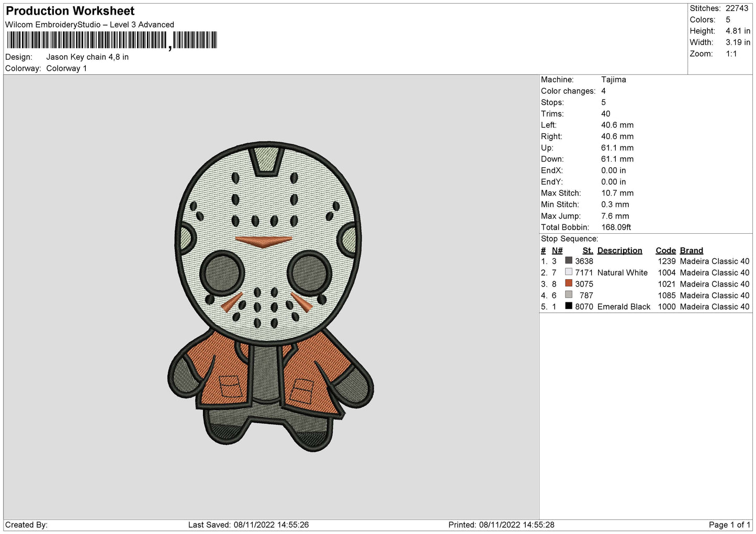The image size is (756, 534).
Task: Click the Zoom value 1:1
Action: [x=731, y=54]
